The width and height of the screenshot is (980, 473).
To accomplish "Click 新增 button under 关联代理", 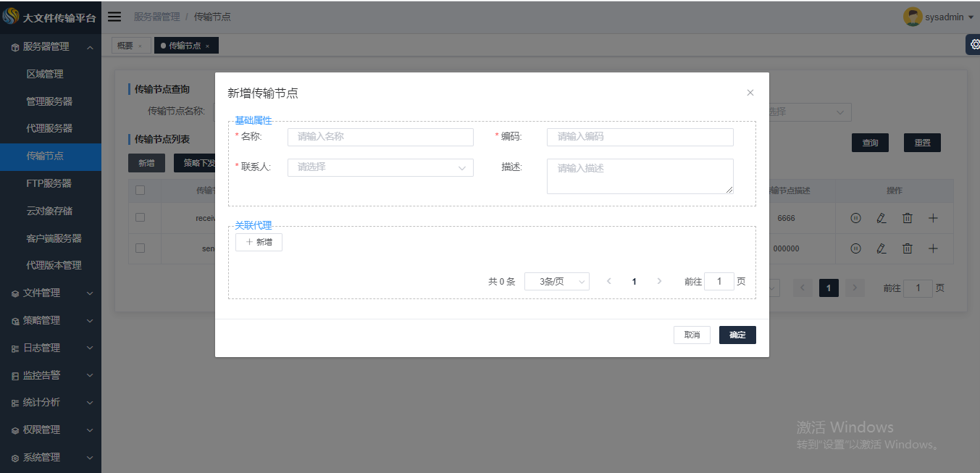I will [259, 242].
